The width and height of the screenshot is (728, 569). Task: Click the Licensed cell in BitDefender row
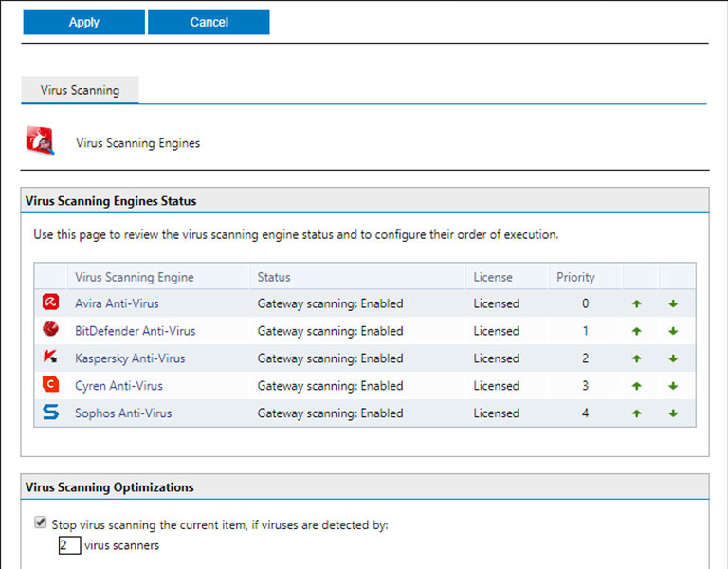point(497,331)
